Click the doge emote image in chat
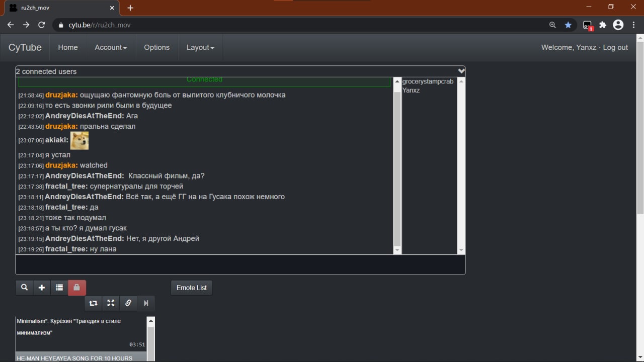The height and width of the screenshot is (362, 644). (79, 140)
